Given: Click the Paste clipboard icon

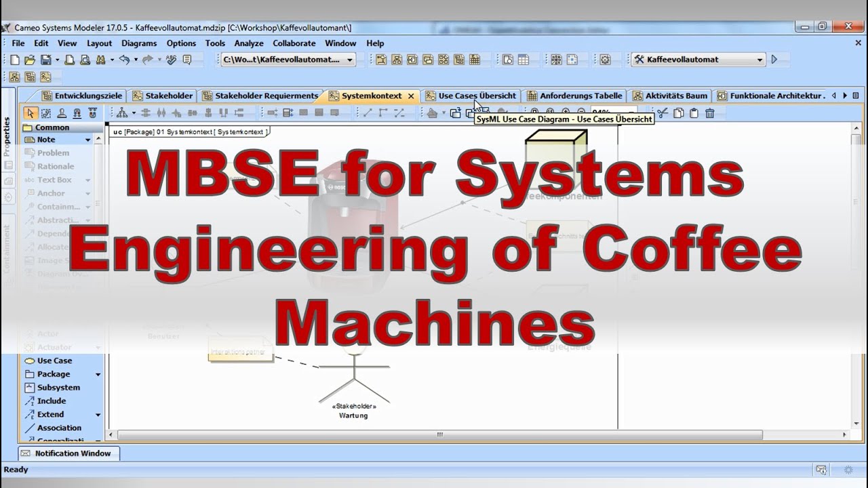Looking at the screenshot, I should pyautogui.click(x=694, y=113).
